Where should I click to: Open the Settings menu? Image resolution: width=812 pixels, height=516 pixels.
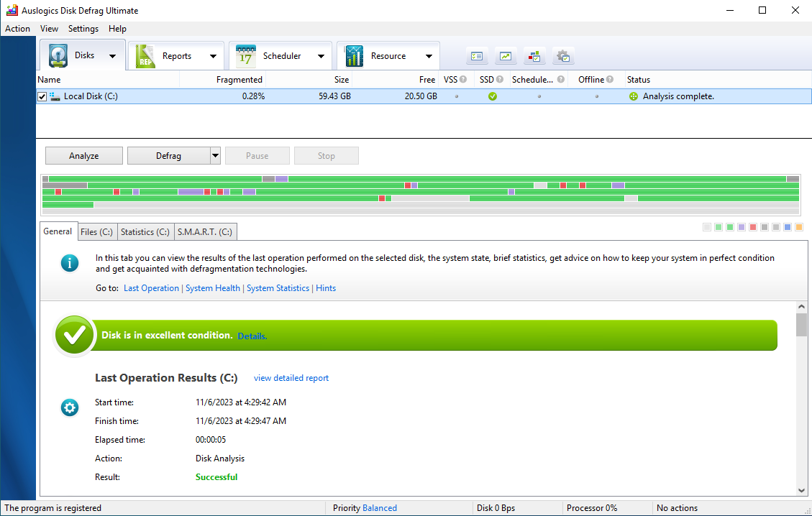[83, 29]
